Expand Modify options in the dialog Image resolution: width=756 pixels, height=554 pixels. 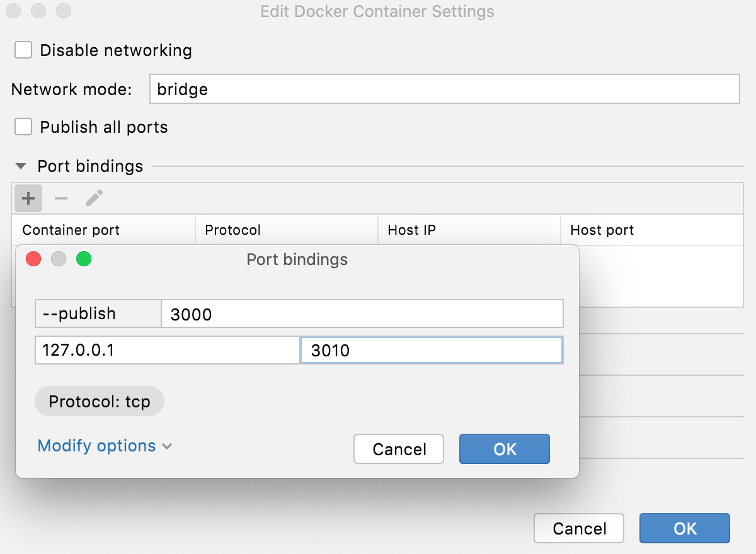pos(104,446)
